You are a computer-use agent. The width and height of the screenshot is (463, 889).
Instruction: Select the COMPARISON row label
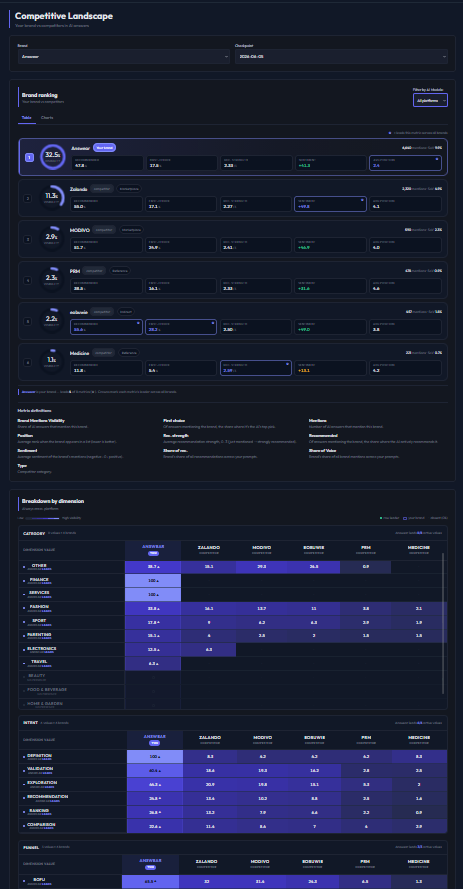[43, 824]
